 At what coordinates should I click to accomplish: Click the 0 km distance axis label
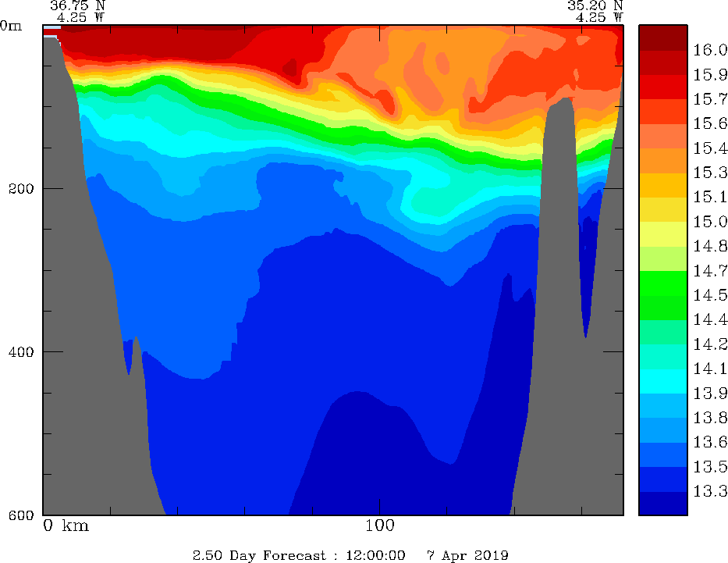pyautogui.click(x=66, y=526)
